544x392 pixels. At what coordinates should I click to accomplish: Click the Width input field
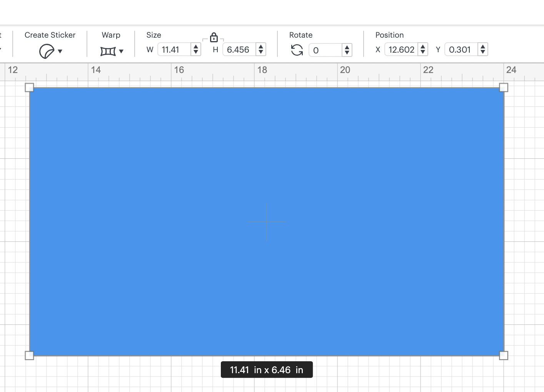[x=174, y=50]
